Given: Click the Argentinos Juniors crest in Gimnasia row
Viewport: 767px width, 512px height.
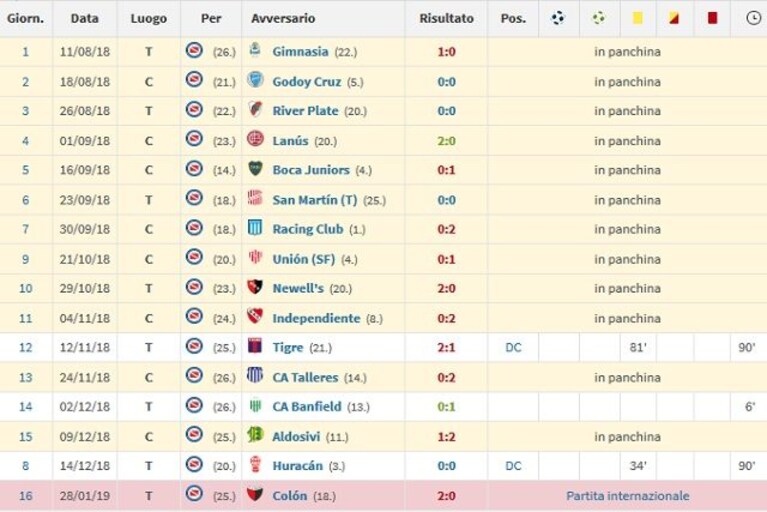Looking at the screenshot, I should point(194,50).
